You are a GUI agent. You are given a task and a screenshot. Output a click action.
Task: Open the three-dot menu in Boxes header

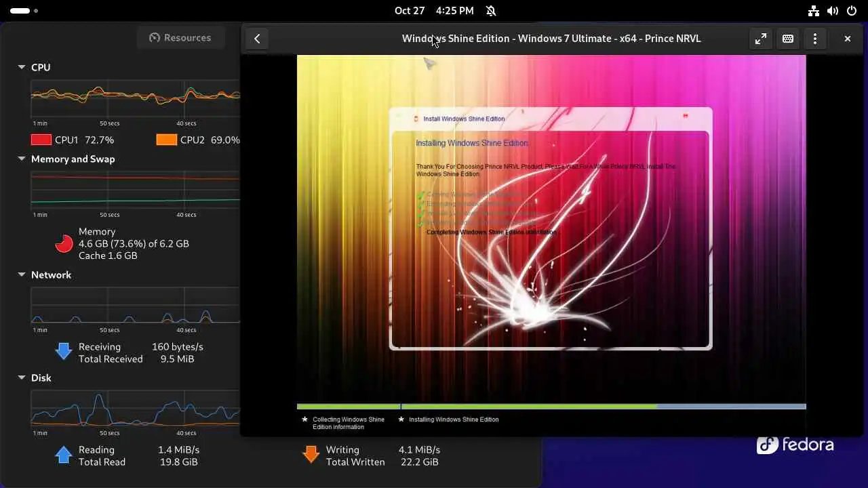click(815, 39)
